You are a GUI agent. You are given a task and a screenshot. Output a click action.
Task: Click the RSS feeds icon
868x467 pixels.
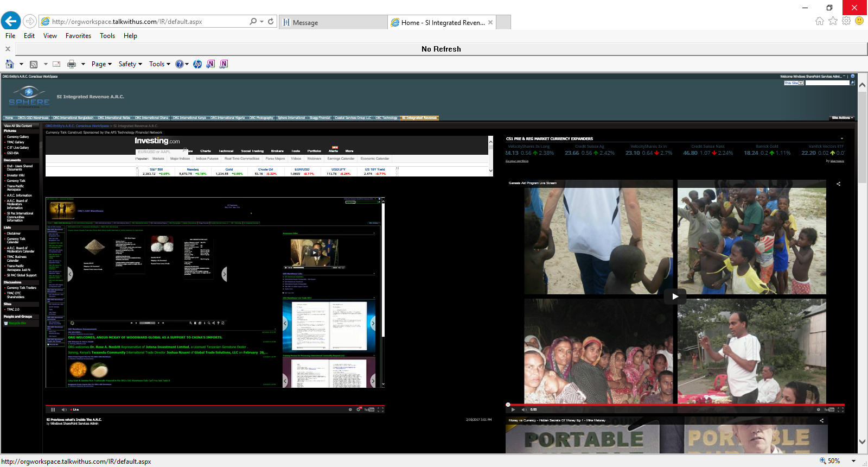point(34,64)
